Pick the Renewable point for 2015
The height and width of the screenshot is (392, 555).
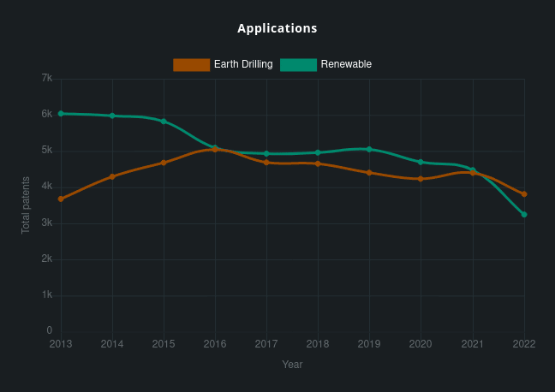click(x=164, y=122)
